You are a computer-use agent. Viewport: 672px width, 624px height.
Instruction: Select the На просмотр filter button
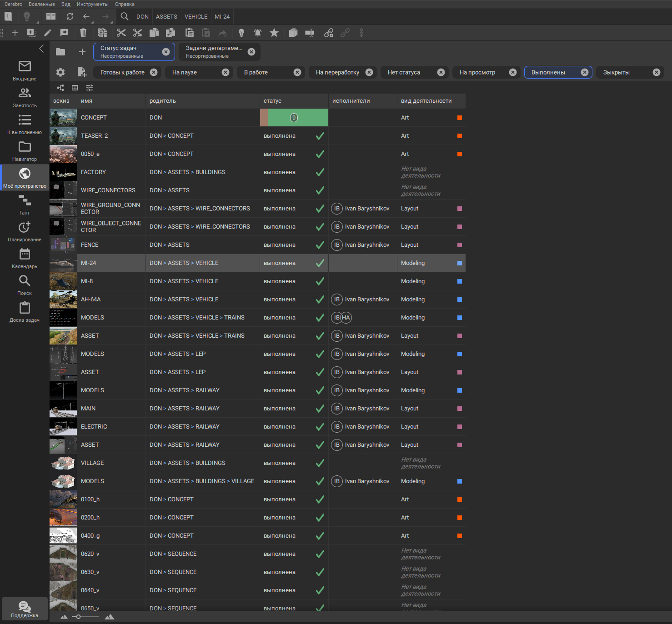point(477,72)
